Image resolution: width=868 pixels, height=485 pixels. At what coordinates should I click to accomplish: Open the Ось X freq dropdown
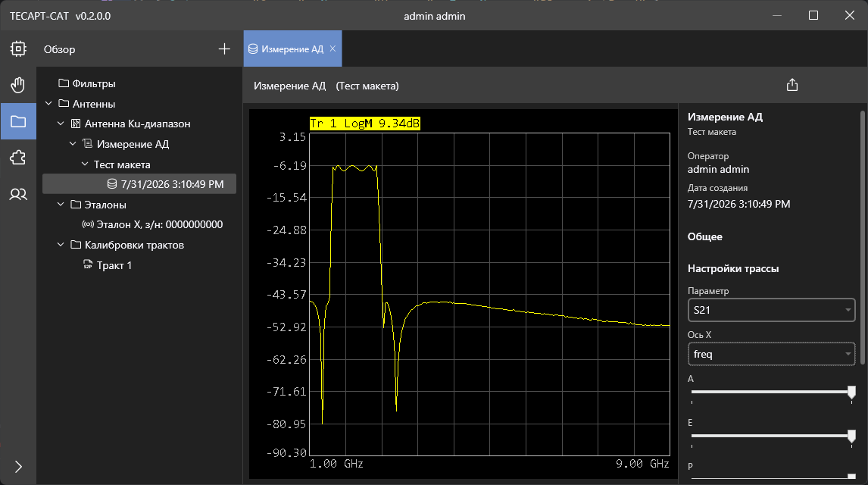(x=771, y=355)
